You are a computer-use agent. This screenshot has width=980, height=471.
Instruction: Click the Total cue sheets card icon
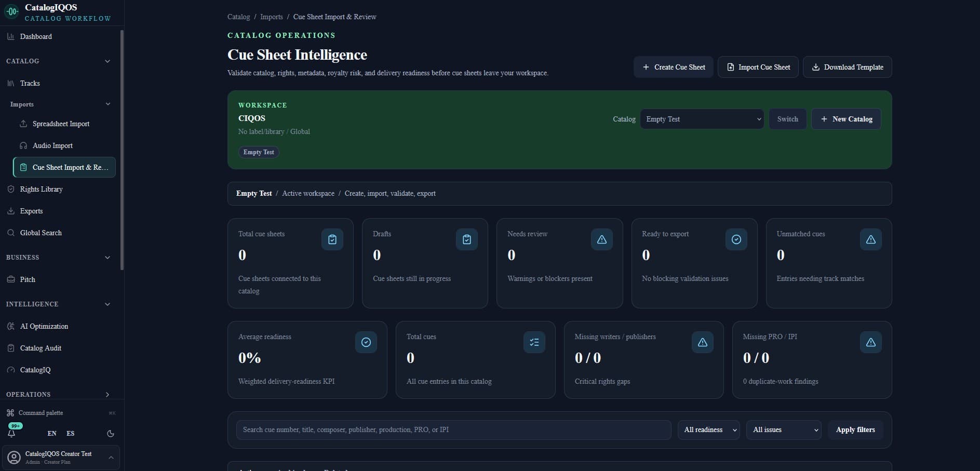(332, 239)
